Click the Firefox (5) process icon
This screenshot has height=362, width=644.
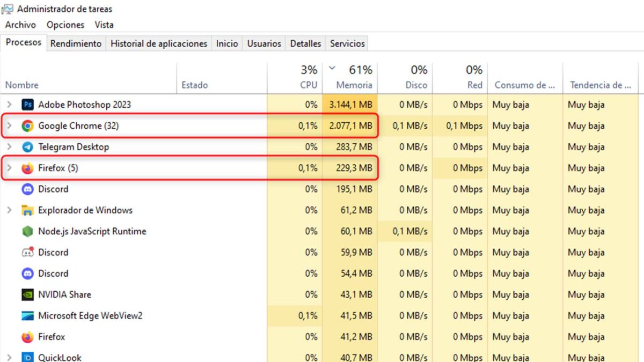(x=27, y=168)
